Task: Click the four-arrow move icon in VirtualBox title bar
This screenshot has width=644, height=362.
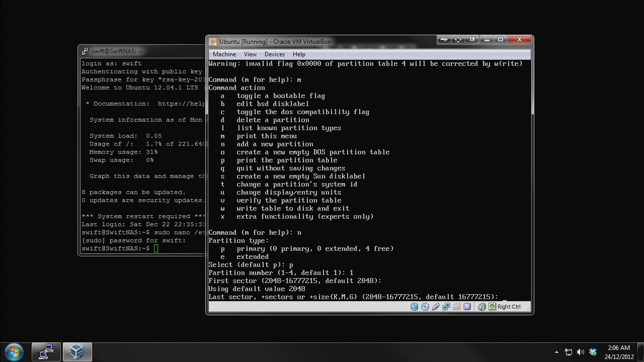Action: 458,39
